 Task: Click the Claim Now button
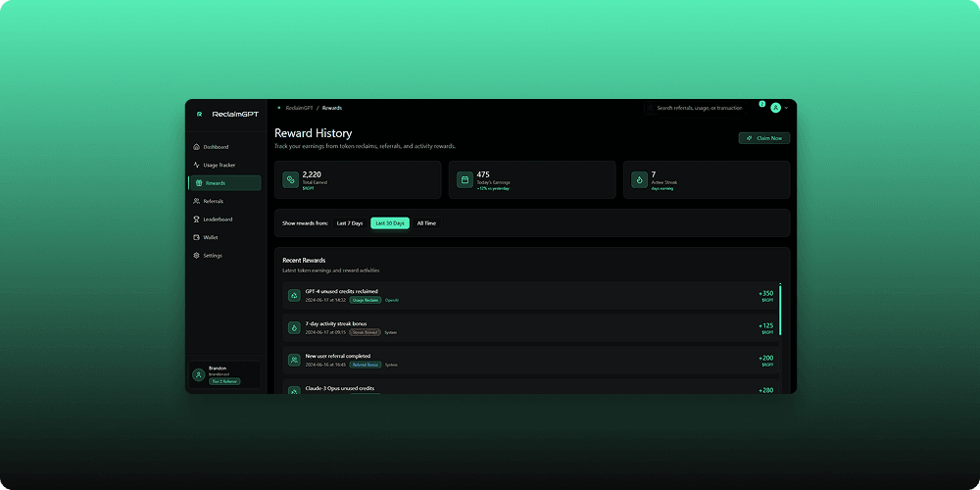(763, 138)
